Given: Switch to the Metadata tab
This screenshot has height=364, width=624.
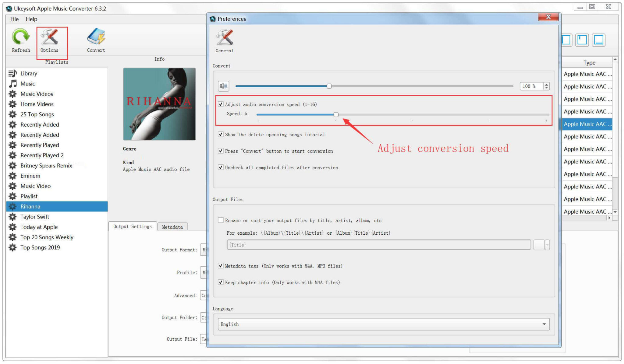Looking at the screenshot, I should (x=172, y=227).
